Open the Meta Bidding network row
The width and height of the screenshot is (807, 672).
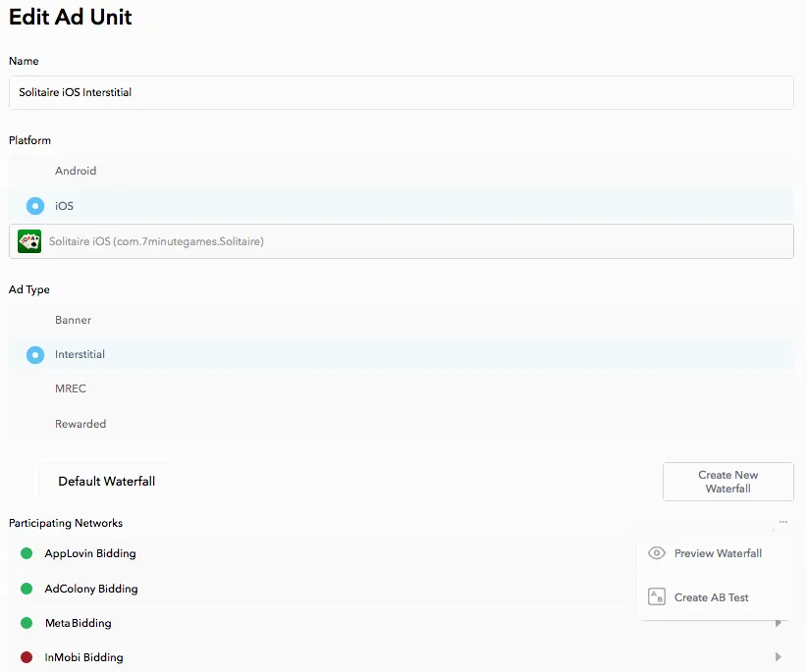[x=401, y=623]
